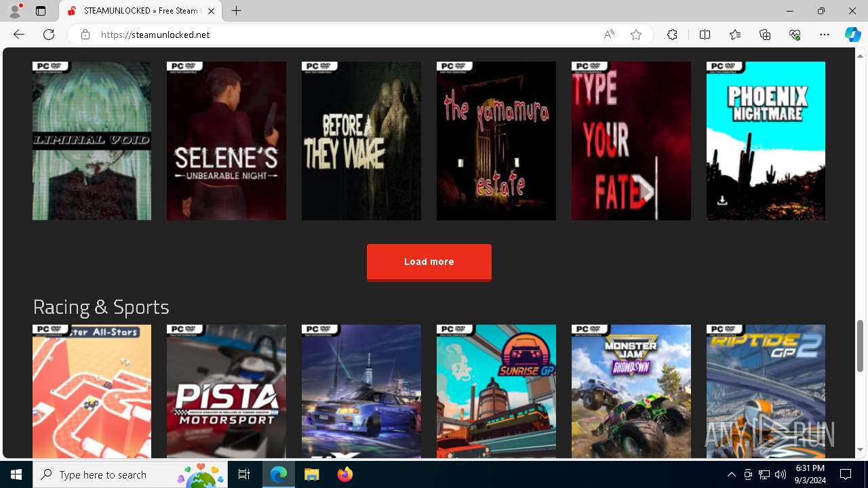The width and height of the screenshot is (868, 488).
Task: Open Monster Jam Showdown game cover
Action: tap(631, 391)
